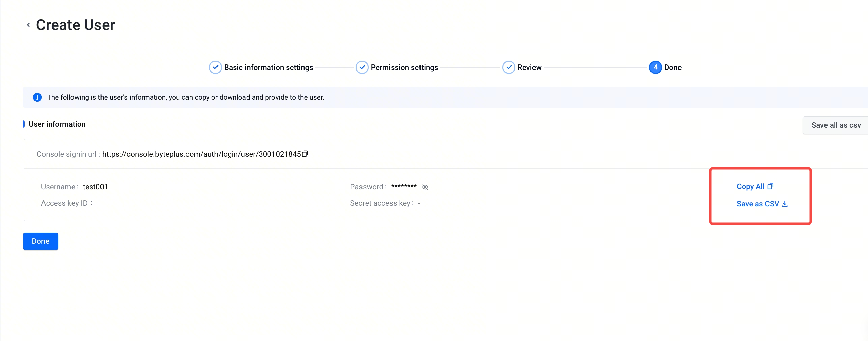Go to the Permission settings step
This screenshot has width=868, height=341.
[397, 67]
